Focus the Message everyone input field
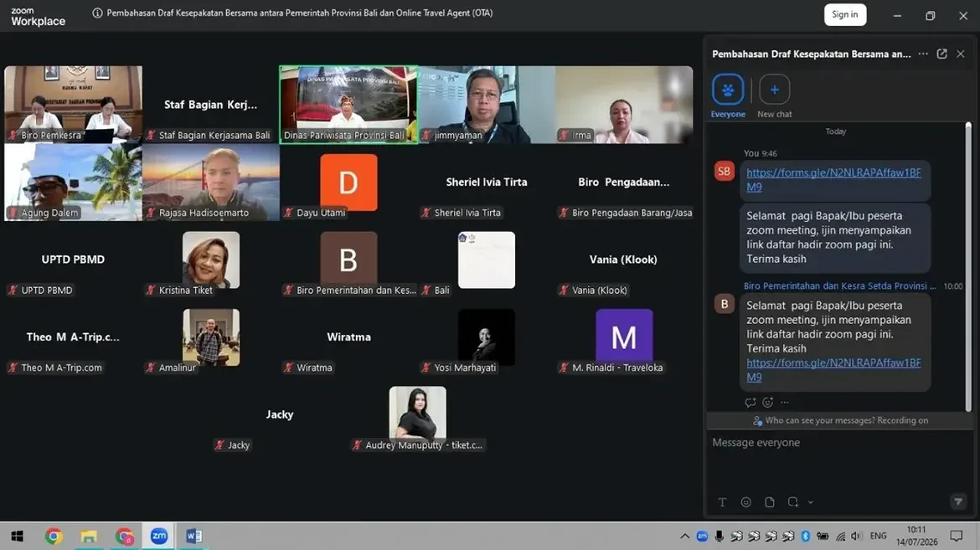The image size is (980, 550). click(838, 443)
